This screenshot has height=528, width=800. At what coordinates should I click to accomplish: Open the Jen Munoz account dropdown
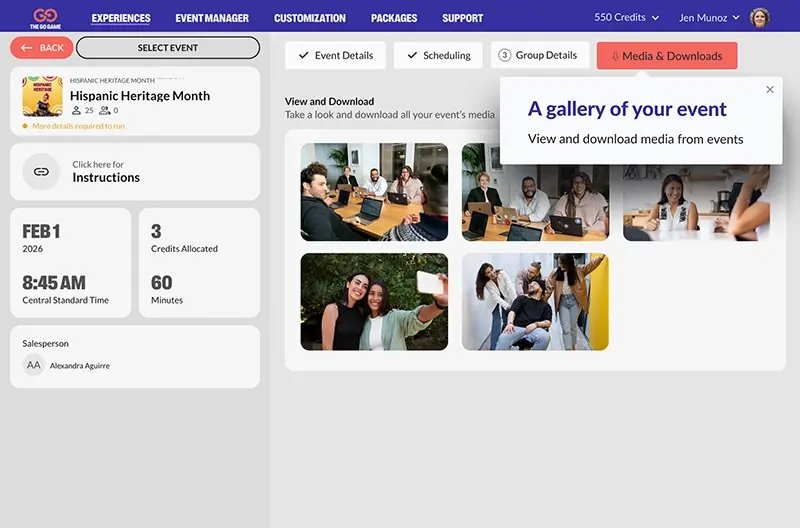pos(709,18)
